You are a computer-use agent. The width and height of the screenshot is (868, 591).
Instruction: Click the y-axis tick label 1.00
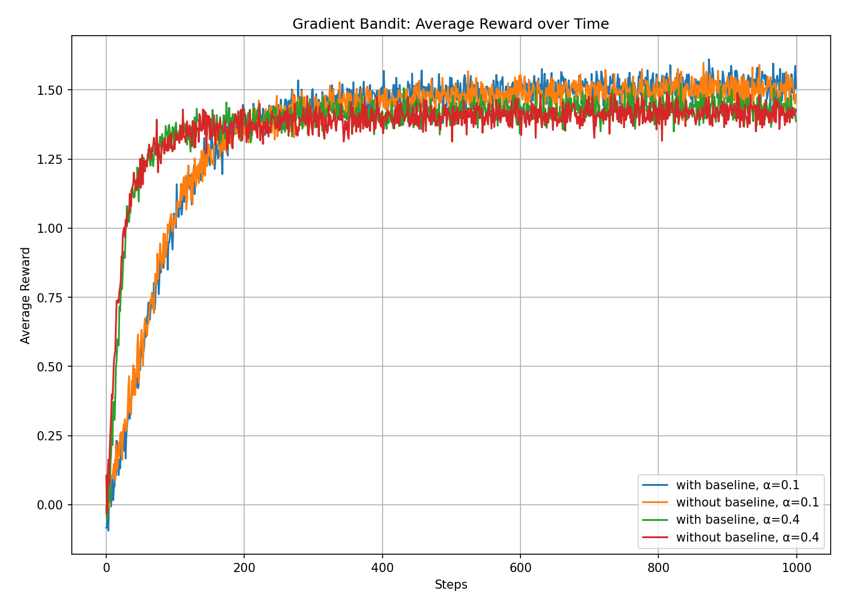pos(50,229)
